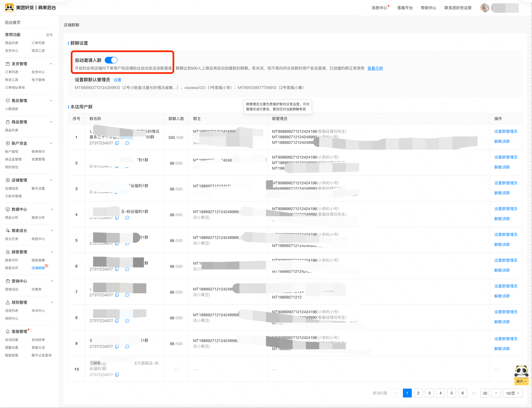This screenshot has width=532, height=408.
Task: Click the Meituan panda logo
Action: coord(9,8)
